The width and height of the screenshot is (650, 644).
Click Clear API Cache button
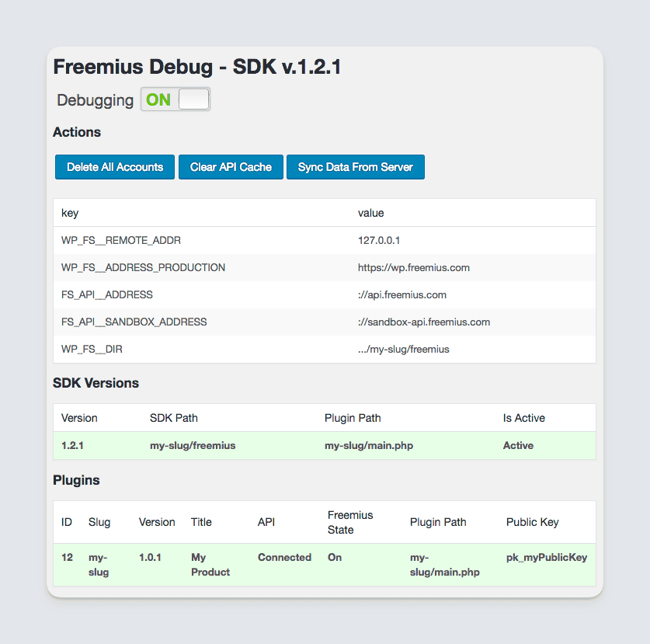pos(231,167)
